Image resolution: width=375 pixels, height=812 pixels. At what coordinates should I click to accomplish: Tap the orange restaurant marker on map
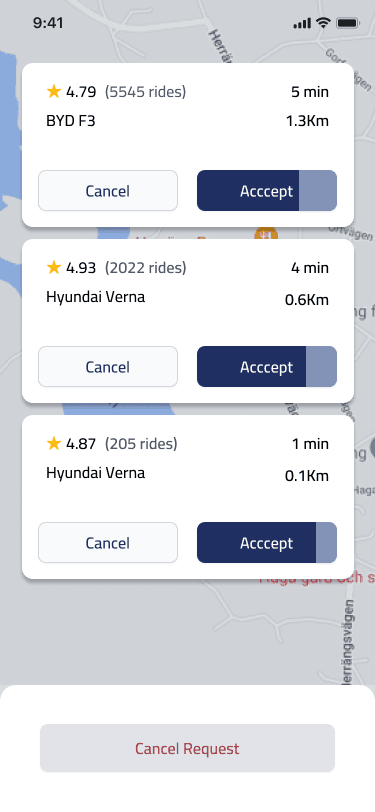266,235
